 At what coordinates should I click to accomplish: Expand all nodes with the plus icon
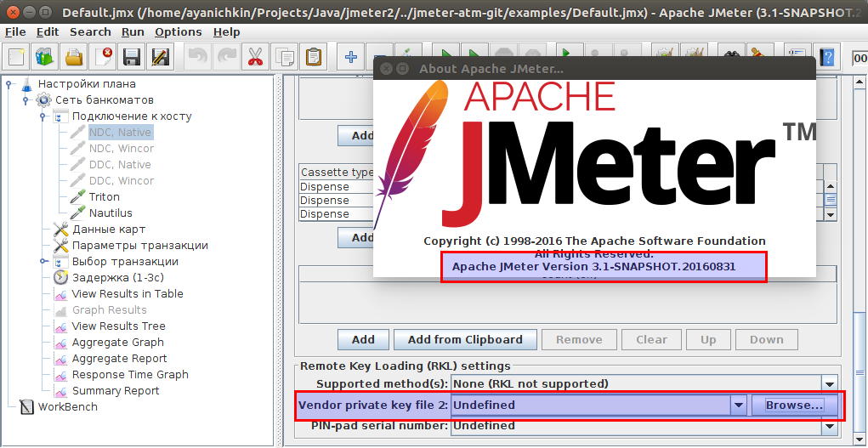point(350,56)
